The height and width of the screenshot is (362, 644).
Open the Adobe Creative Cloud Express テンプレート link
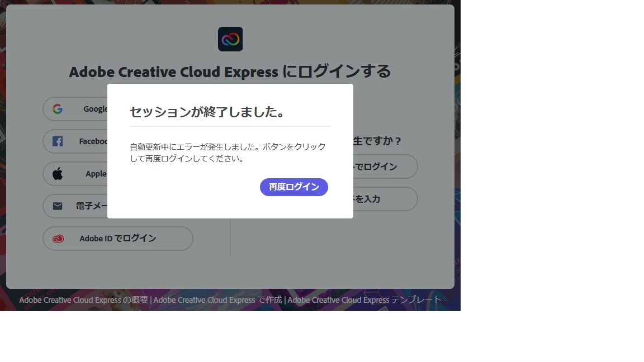pyautogui.click(x=364, y=300)
